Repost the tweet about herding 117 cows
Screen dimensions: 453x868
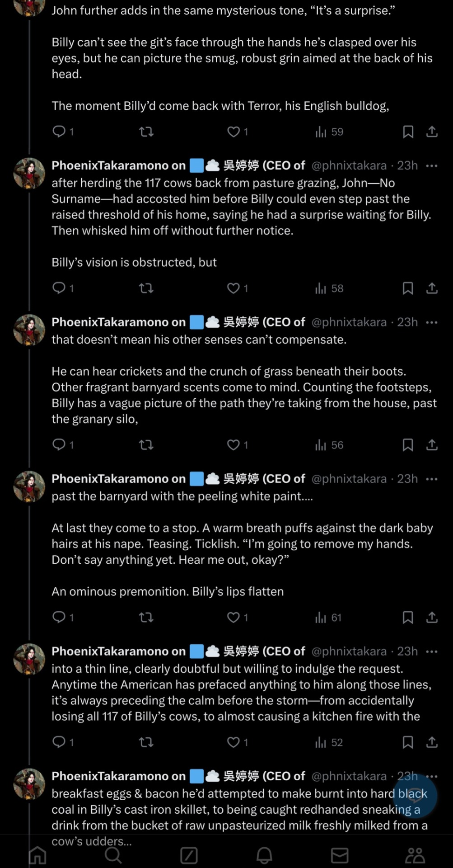[x=146, y=288]
